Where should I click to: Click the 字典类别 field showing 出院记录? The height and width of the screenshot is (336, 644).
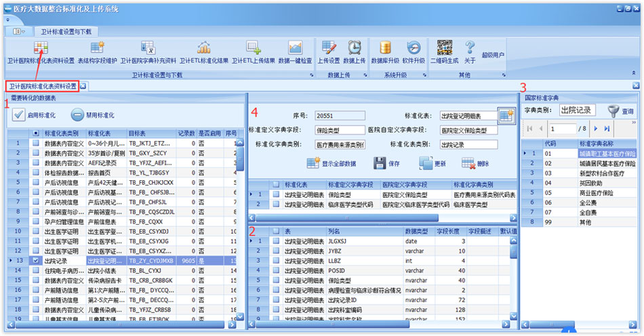(578, 110)
